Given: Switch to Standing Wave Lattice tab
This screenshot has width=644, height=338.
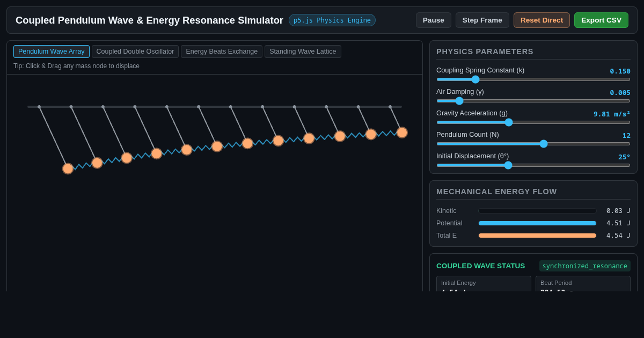Looking at the screenshot, I should [x=303, y=52].
